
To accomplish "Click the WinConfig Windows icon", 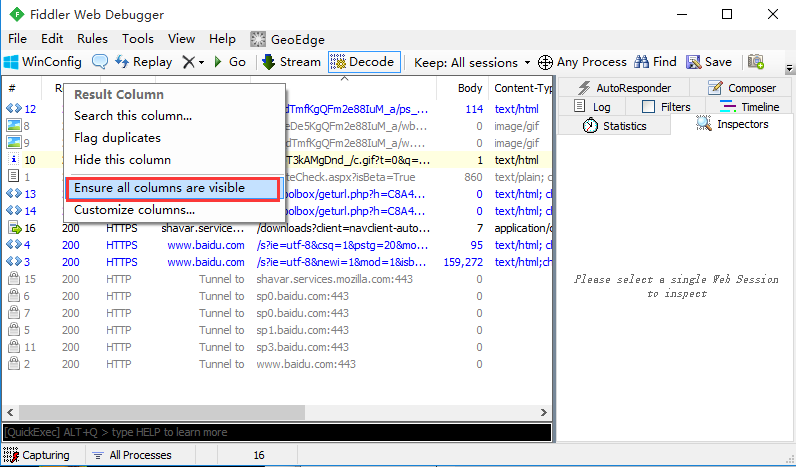I will [11, 62].
